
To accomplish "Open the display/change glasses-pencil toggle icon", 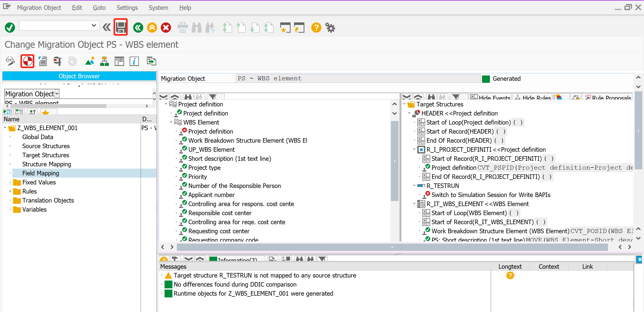I will point(10,61).
